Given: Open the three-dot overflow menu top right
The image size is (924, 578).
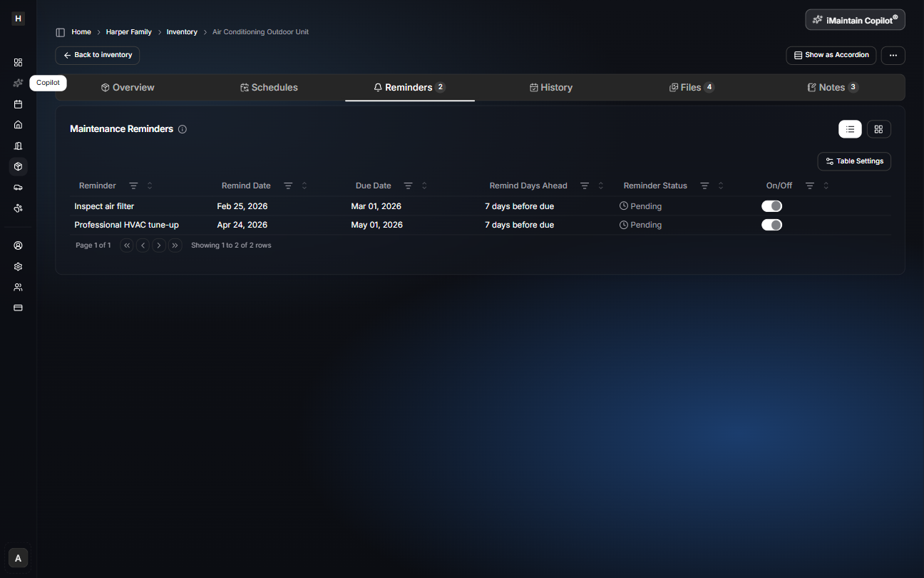Looking at the screenshot, I should click(893, 55).
